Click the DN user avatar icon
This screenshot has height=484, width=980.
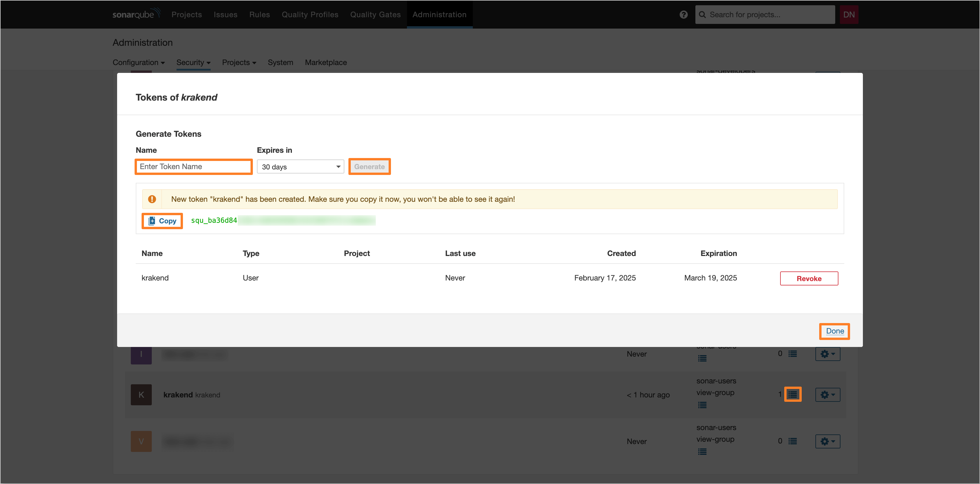tap(849, 14)
